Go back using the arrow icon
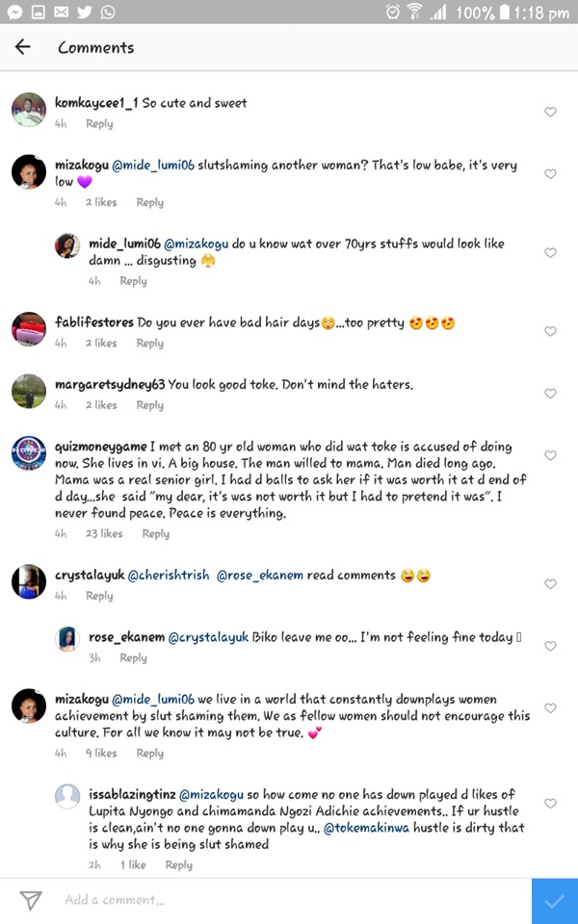The height and width of the screenshot is (924, 578). [x=23, y=47]
